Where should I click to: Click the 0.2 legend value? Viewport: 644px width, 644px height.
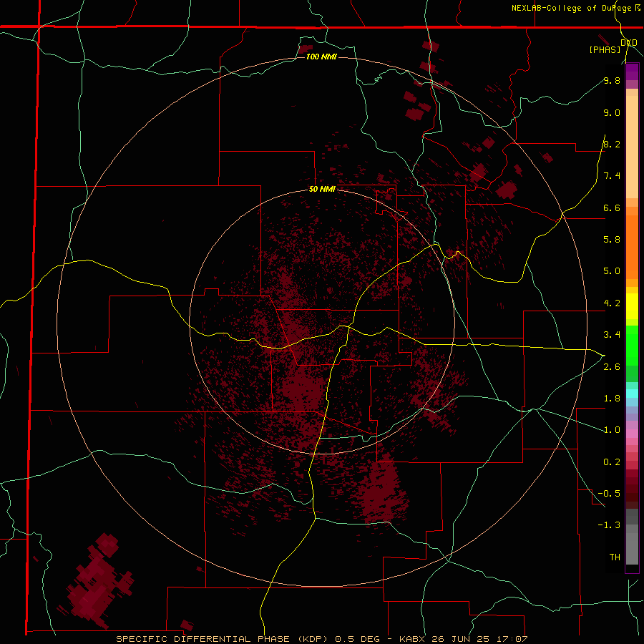612,462
